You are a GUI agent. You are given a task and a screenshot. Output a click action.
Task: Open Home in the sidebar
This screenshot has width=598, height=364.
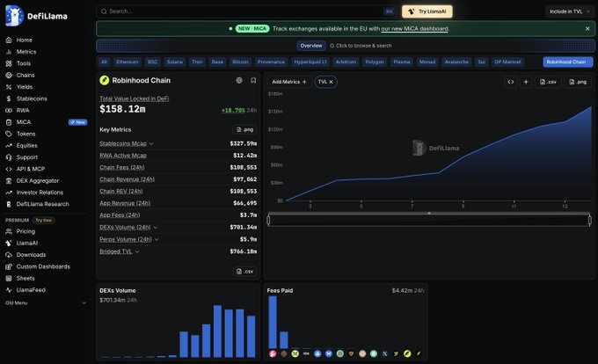coord(24,40)
